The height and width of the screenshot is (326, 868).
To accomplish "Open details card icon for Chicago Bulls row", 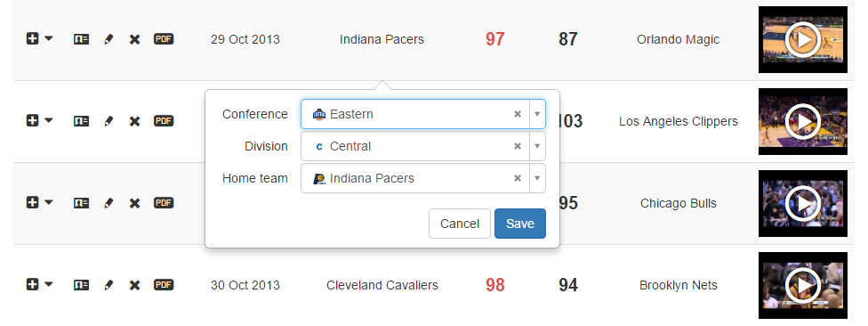I will click(82, 203).
